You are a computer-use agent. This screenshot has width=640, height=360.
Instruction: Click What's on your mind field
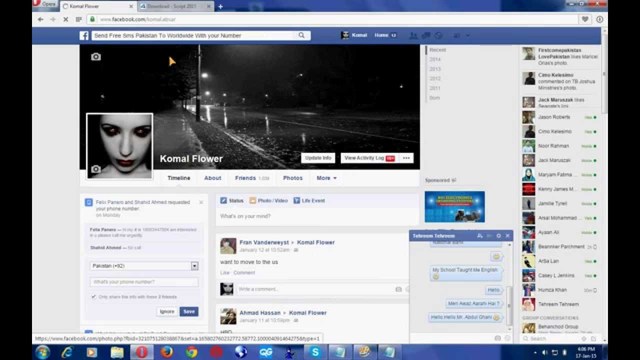click(317, 216)
